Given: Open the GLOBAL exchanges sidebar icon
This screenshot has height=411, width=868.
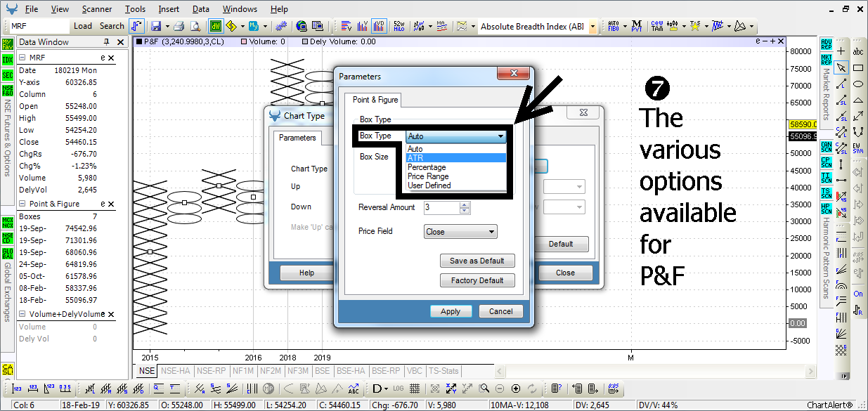Looking at the screenshot, I should (x=8, y=254).
